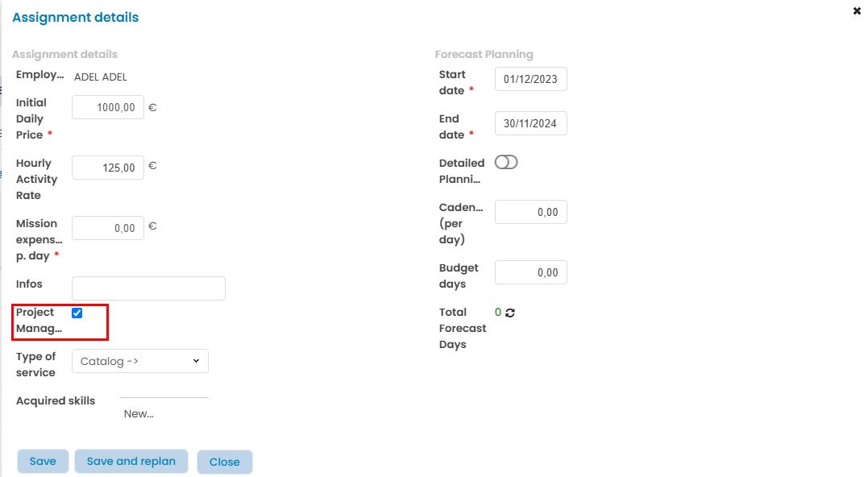Close dialog with the X icon
The image size is (868, 477).
[x=857, y=11]
